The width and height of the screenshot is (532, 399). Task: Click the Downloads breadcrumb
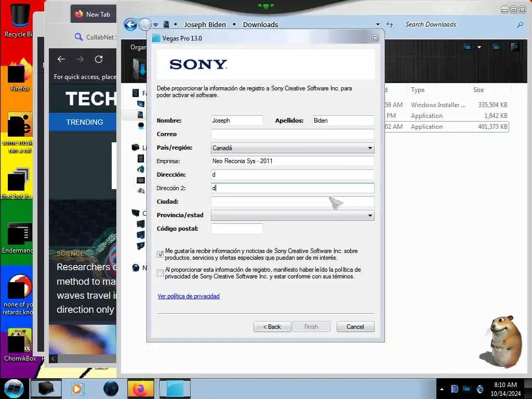coord(260,24)
